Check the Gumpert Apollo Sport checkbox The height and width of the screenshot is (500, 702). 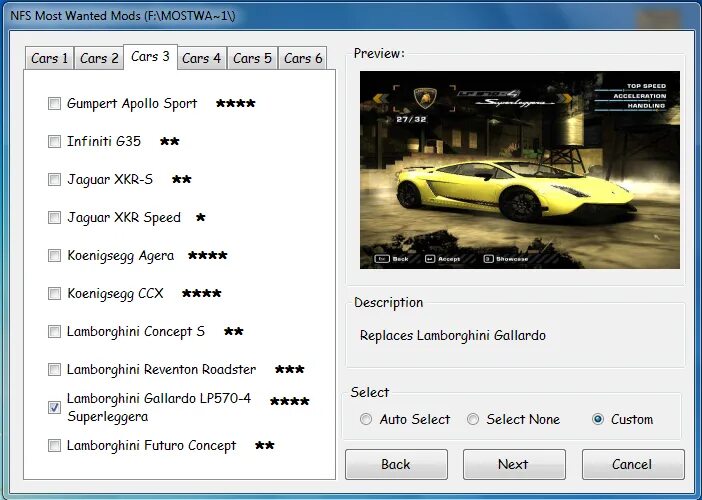(54, 103)
